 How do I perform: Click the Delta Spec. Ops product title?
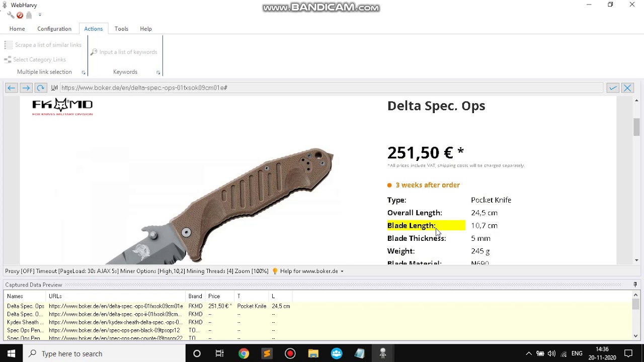[x=436, y=106]
